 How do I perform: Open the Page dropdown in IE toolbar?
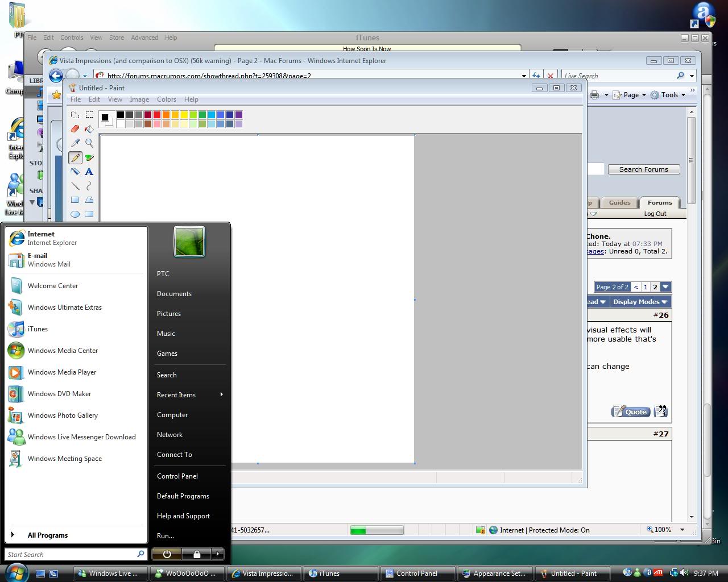630,95
